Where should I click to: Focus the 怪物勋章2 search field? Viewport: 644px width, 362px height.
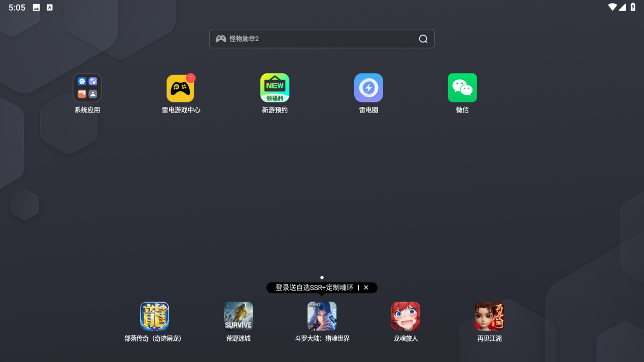pyautogui.click(x=322, y=39)
